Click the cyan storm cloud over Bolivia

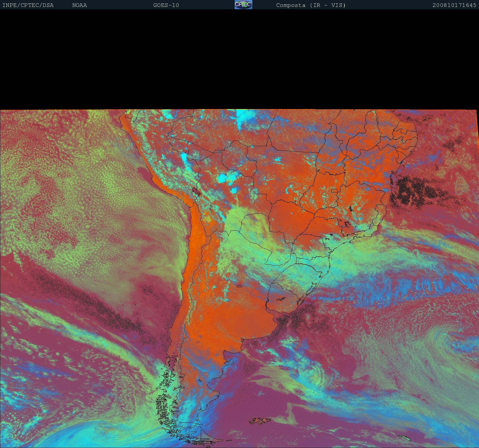pyautogui.click(x=225, y=177)
